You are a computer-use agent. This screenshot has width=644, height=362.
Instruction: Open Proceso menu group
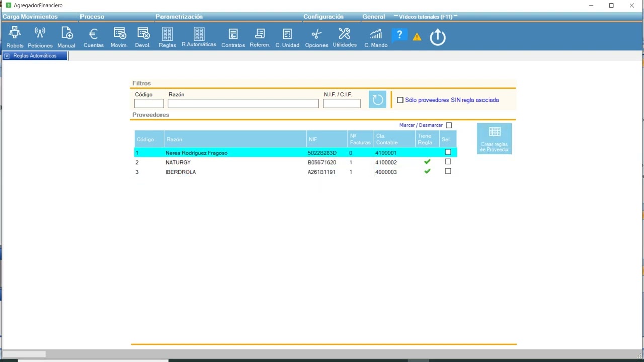tap(92, 17)
